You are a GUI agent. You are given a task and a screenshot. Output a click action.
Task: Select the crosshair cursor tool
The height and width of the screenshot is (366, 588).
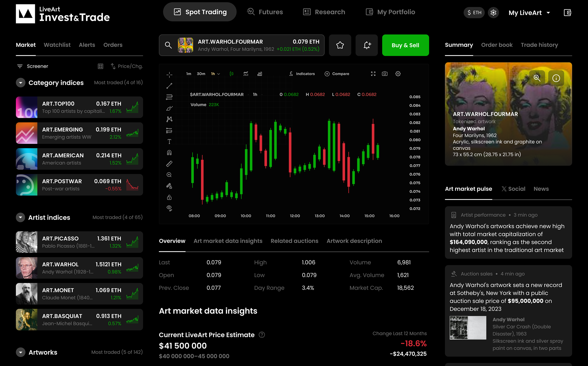click(x=169, y=74)
